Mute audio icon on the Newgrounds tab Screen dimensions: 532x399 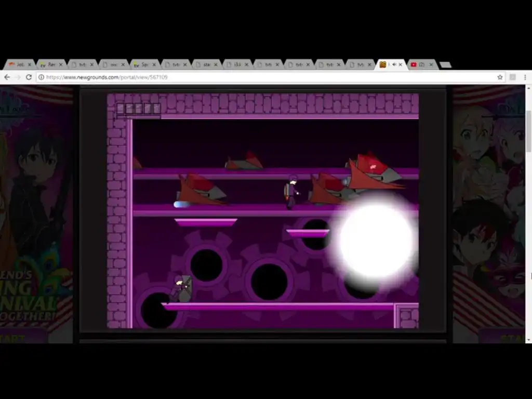pos(394,64)
